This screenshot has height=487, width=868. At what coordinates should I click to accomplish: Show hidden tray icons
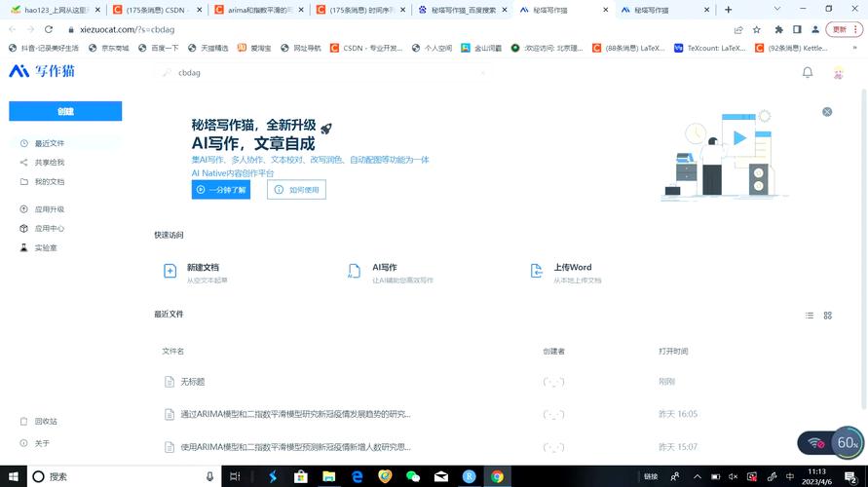point(697,476)
